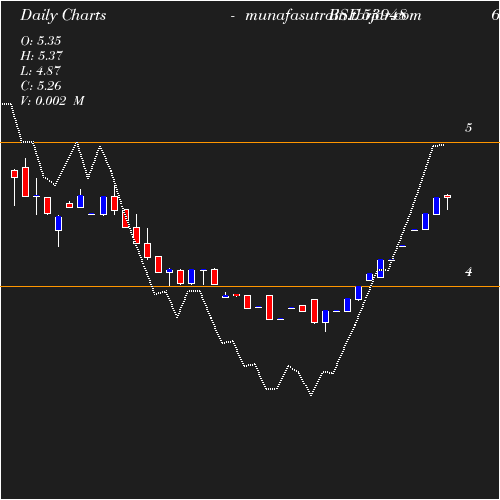Click the last red candlestick on the right

[447, 197]
